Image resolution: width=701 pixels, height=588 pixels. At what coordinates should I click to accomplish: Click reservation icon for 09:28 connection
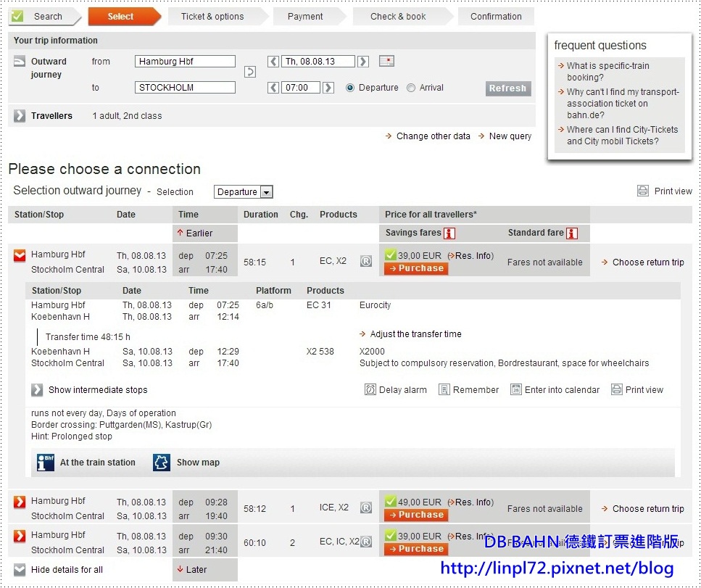click(x=366, y=508)
